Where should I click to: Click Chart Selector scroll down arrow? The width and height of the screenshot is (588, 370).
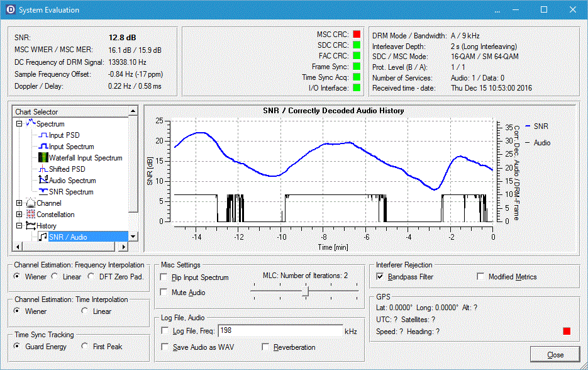coord(133,237)
